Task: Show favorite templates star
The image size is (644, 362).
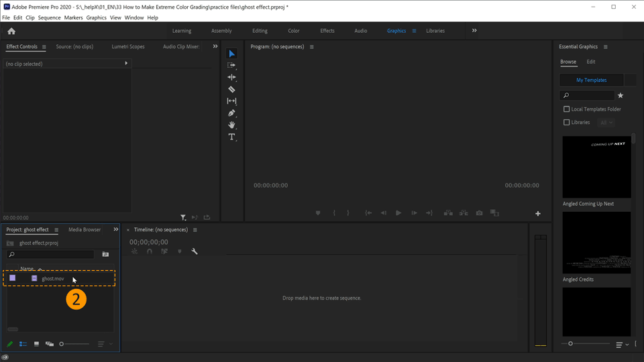Action: tap(621, 96)
